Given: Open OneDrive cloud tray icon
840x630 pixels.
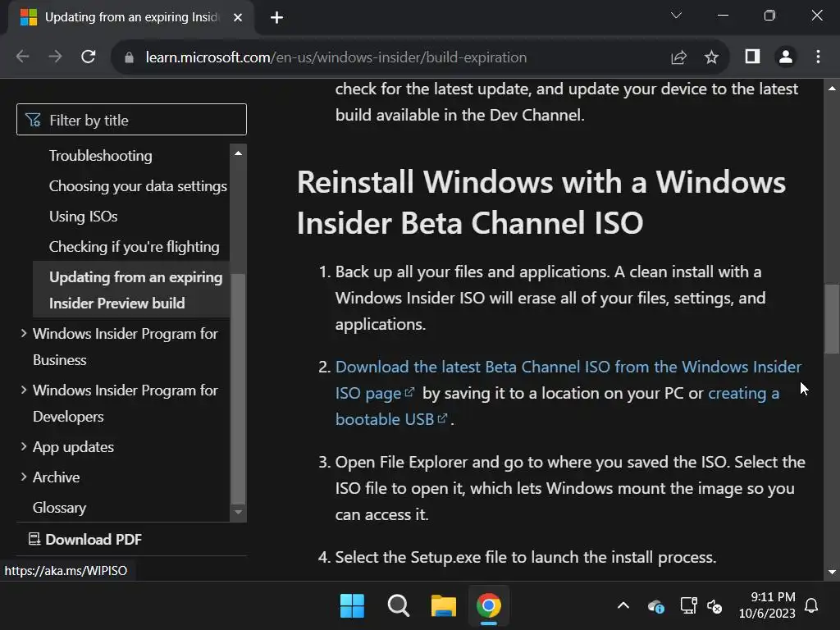Looking at the screenshot, I should pos(655,606).
